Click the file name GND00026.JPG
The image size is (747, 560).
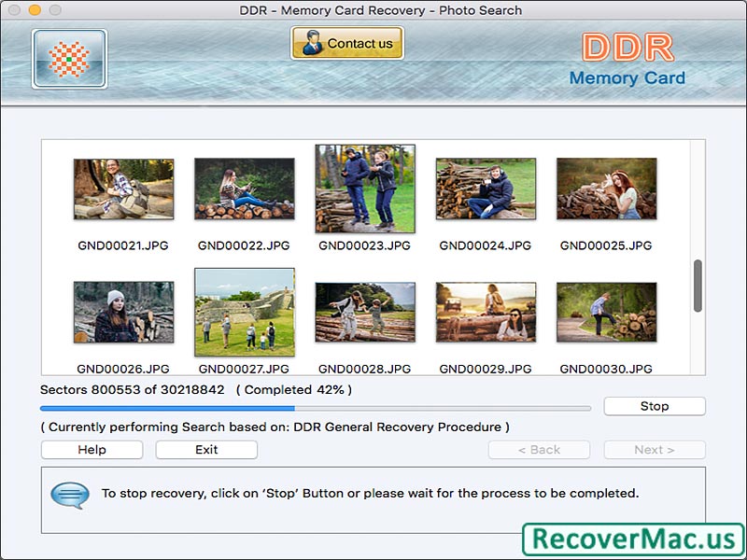coord(123,369)
